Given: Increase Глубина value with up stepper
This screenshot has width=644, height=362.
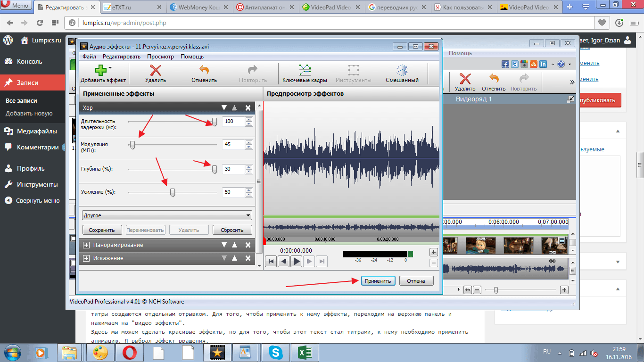Looking at the screenshot, I should pos(249,166).
